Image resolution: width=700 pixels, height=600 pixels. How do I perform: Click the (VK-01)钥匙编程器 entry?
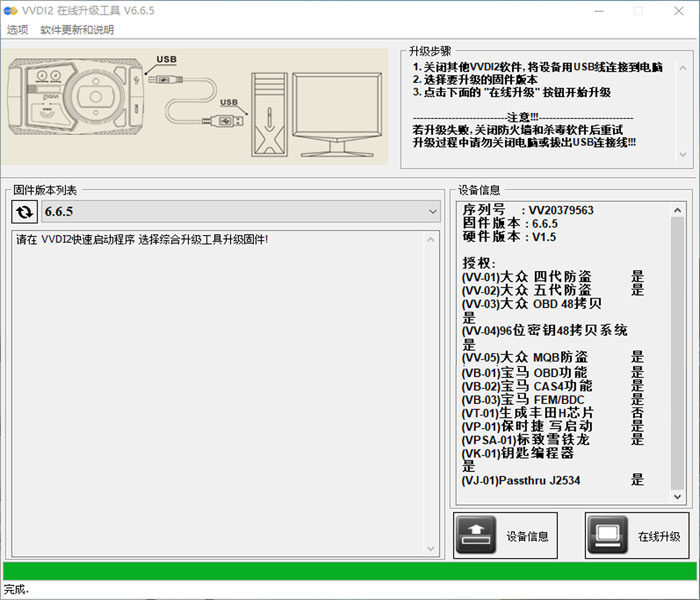point(518,454)
